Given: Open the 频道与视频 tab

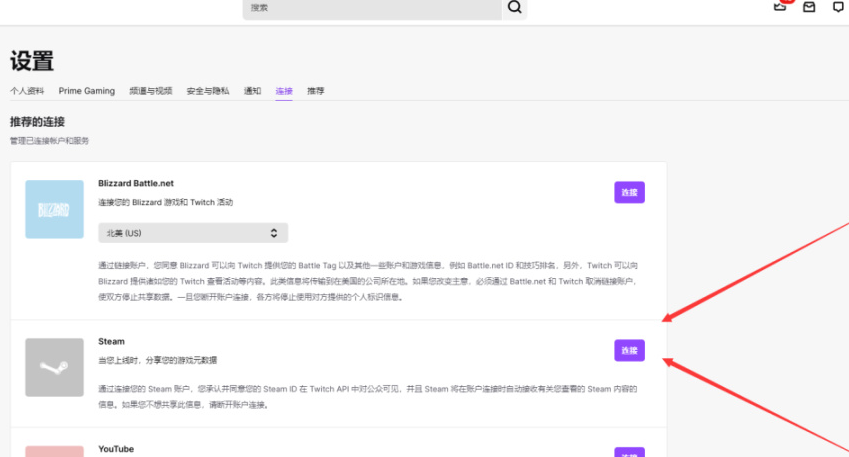Looking at the screenshot, I should click(151, 90).
